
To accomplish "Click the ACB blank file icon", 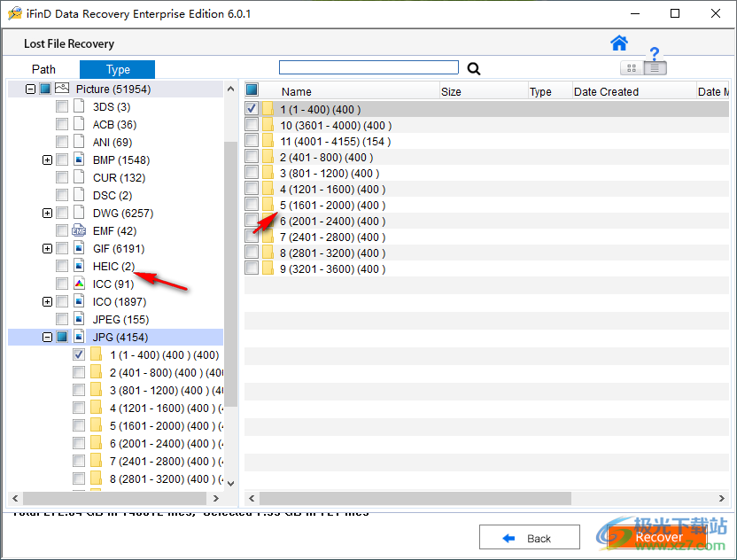I will [x=79, y=124].
